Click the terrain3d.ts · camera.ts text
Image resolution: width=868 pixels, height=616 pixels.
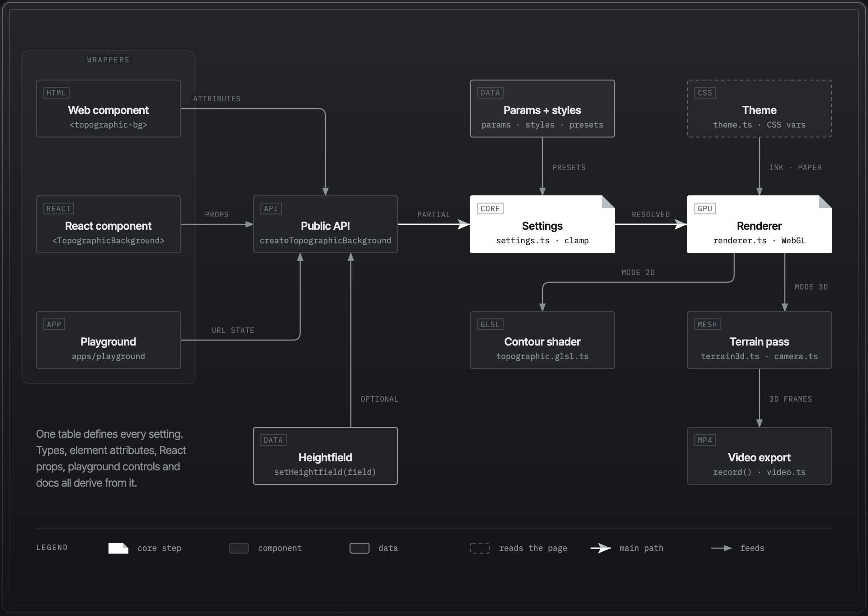(759, 356)
